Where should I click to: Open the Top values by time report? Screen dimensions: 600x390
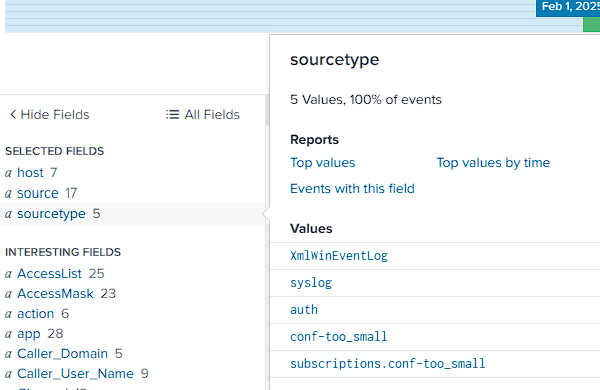pyautogui.click(x=493, y=163)
